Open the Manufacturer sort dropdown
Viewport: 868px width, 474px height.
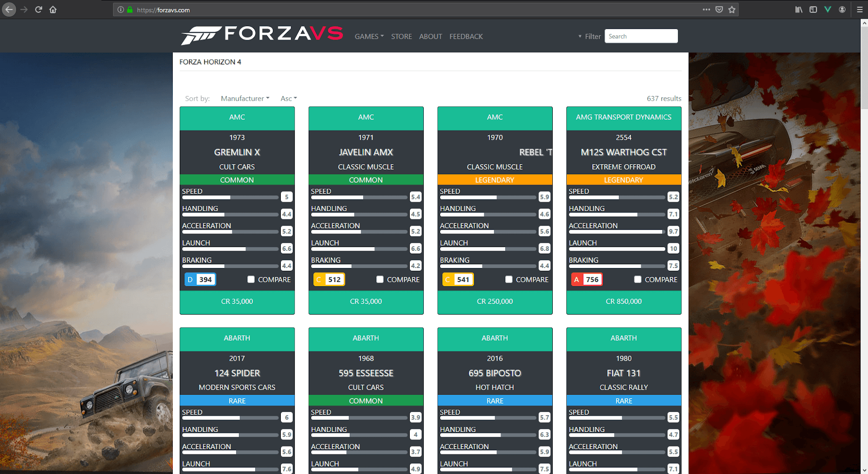pyautogui.click(x=245, y=98)
